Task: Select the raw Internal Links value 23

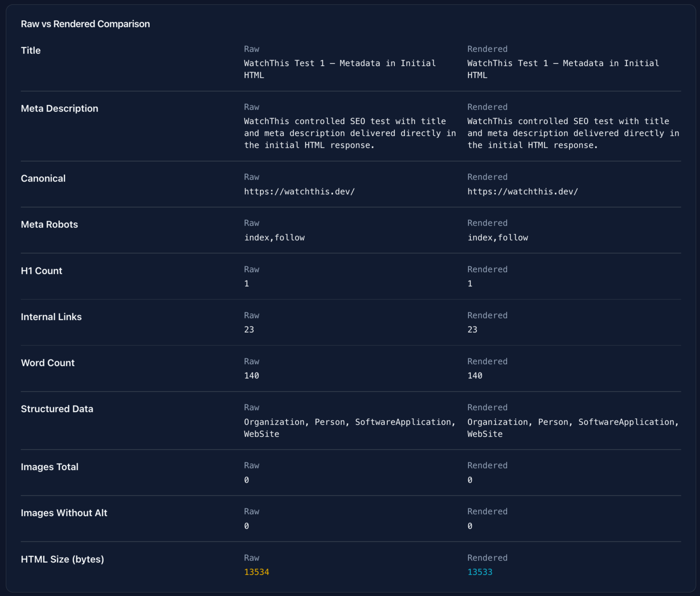Action: click(x=249, y=330)
